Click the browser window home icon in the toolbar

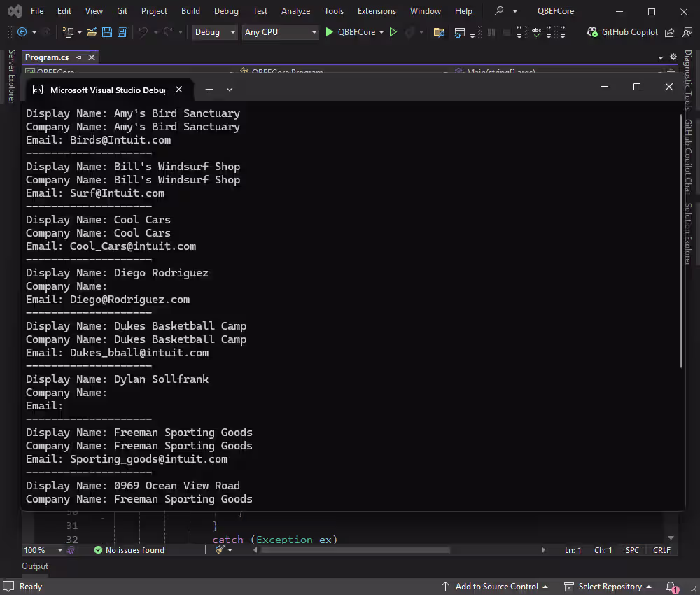(459, 32)
